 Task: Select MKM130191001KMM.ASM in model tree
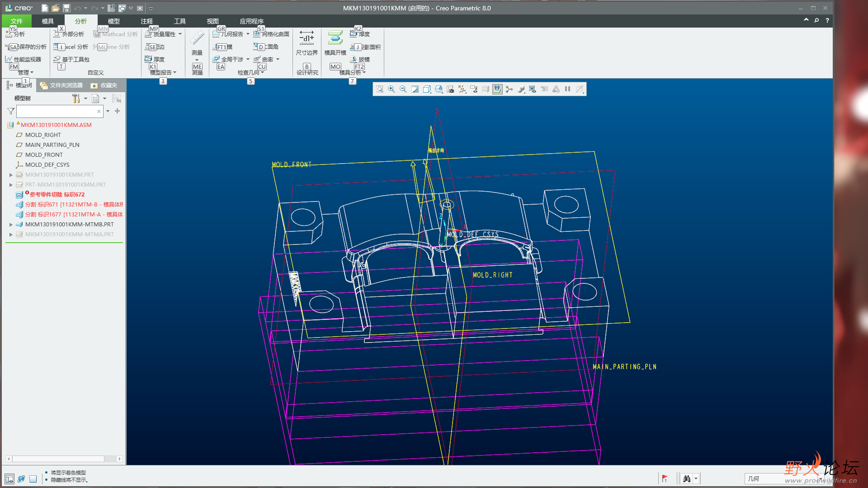click(56, 125)
